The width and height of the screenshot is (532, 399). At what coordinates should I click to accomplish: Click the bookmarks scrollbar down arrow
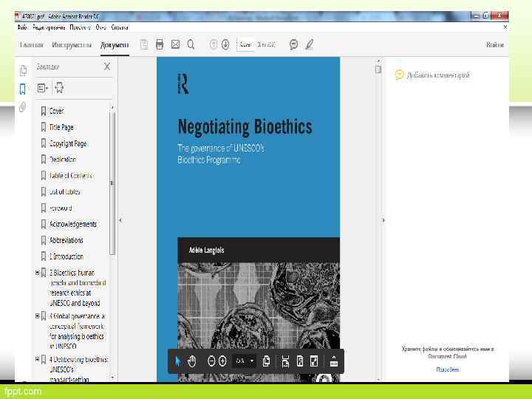click(112, 377)
